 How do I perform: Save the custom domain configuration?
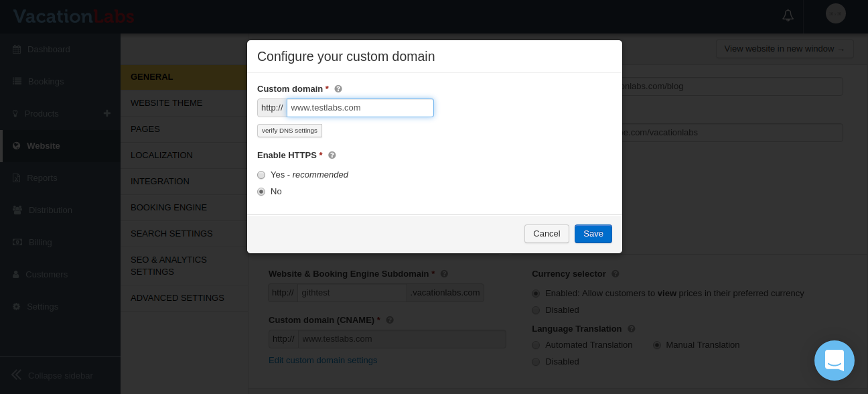coord(593,234)
